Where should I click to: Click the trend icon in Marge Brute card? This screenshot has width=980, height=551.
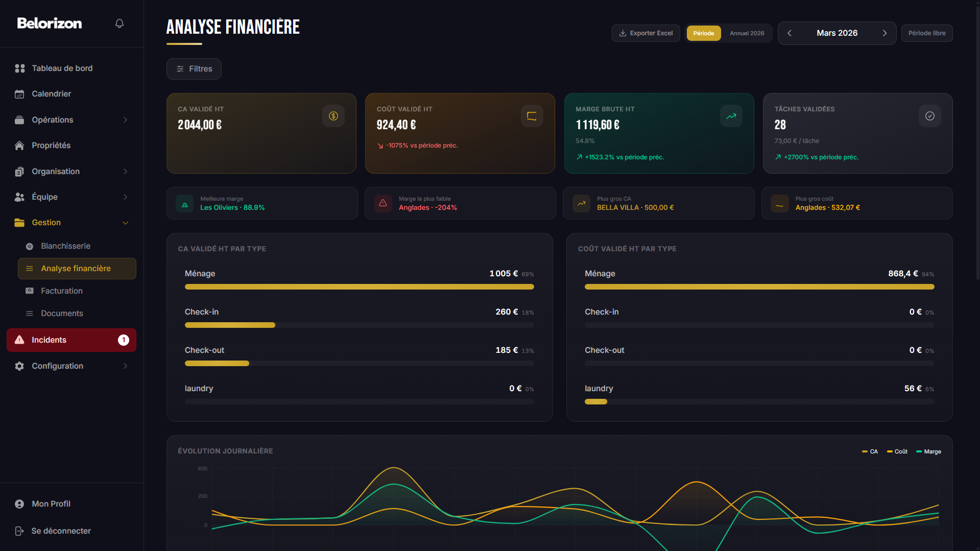tap(731, 116)
